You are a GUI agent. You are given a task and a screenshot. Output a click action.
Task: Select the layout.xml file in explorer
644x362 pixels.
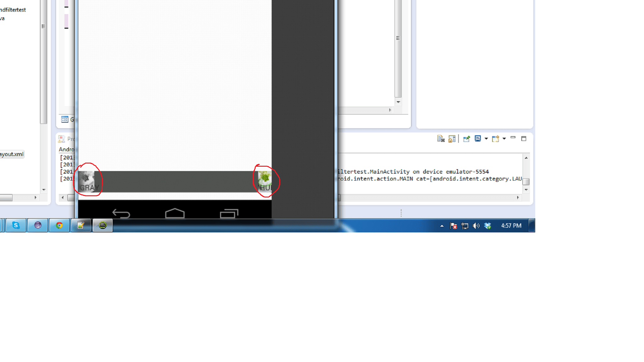(12, 154)
